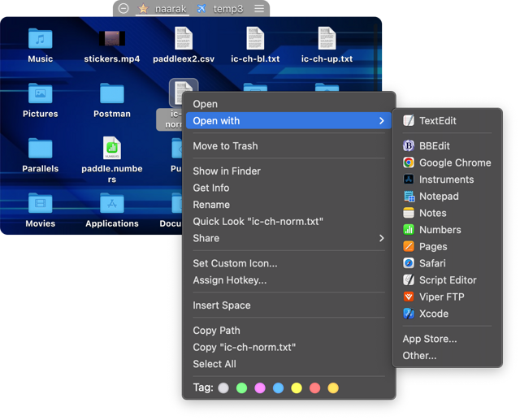Viewport: 520px width, 420px height.
Task: Choose Move to Trash from context menu
Action: (x=225, y=146)
